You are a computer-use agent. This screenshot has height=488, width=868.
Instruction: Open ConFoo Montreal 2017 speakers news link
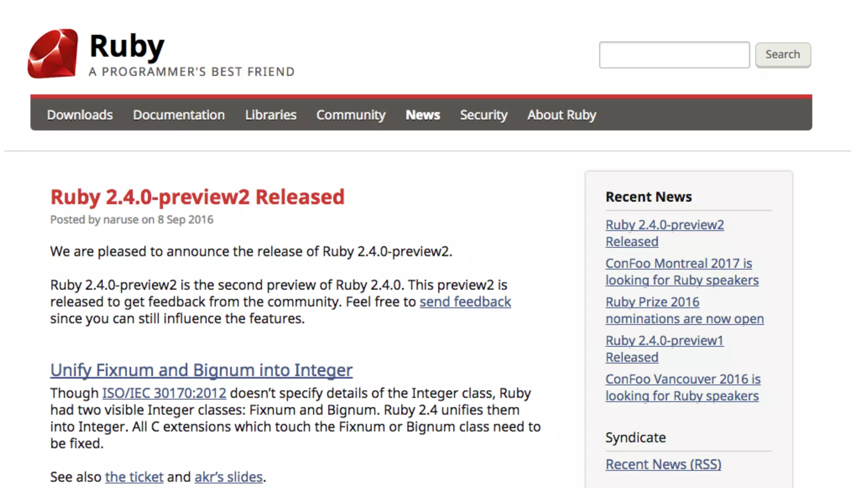point(682,272)
